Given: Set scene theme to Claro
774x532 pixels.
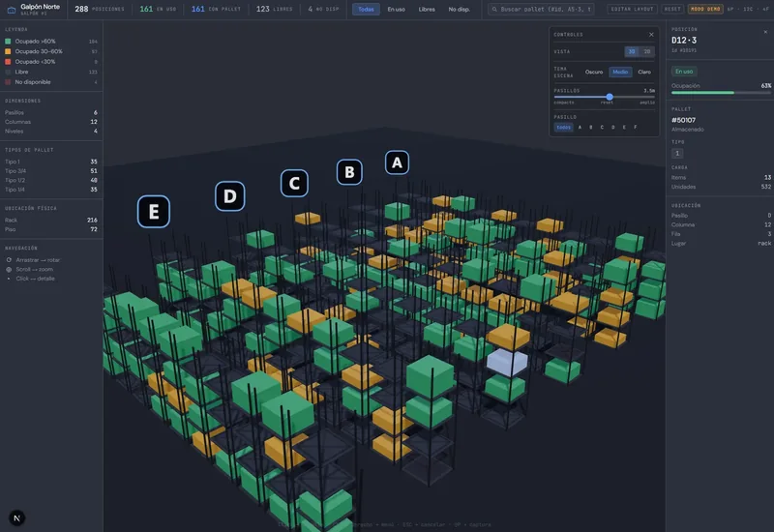Looking at the screenshot, I should [644, 72].
